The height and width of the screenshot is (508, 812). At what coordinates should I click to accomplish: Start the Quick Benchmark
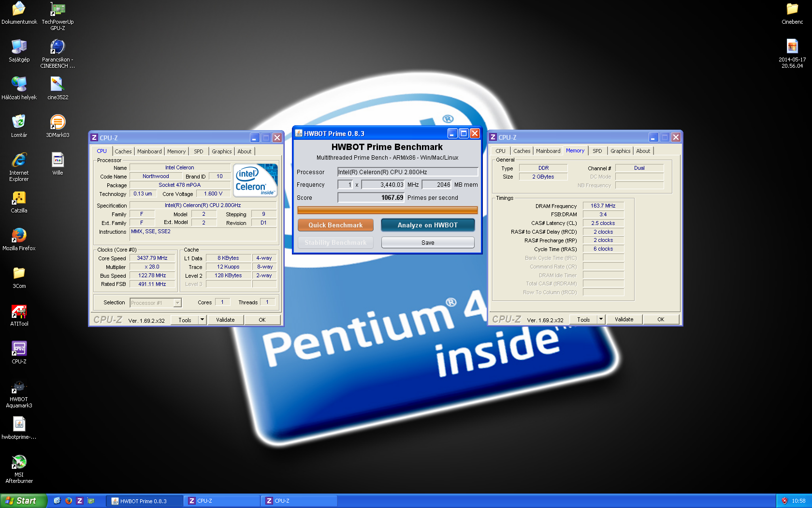[335, 225]
